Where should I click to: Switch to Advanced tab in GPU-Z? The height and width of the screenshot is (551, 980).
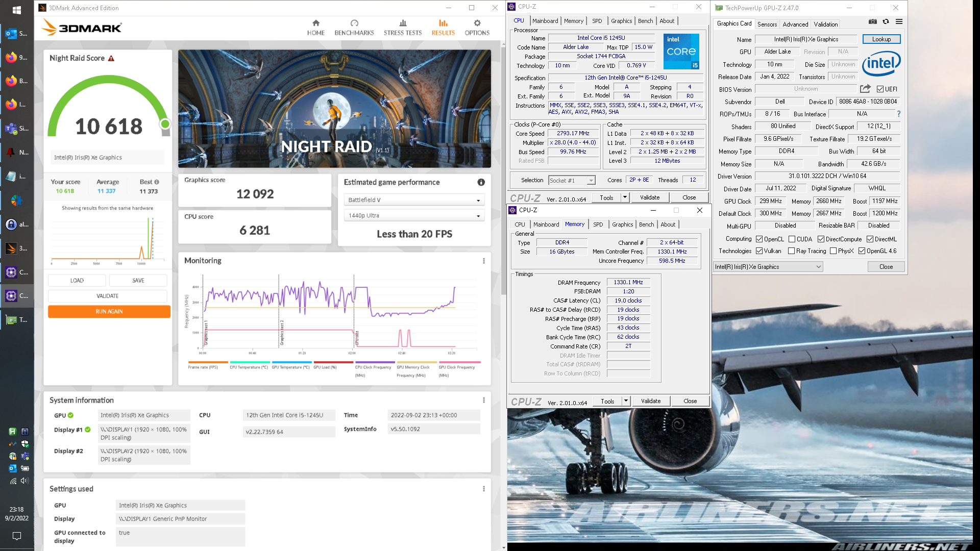[x=795, y=24]
